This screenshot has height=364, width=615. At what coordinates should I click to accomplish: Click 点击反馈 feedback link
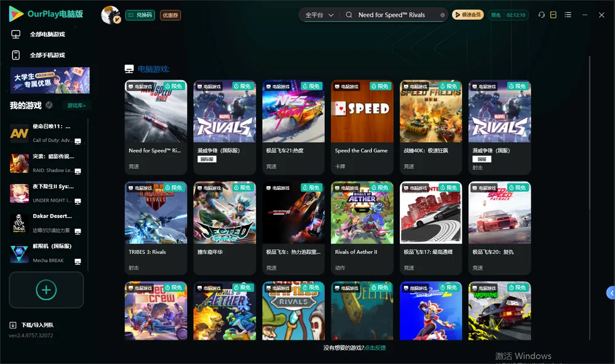click(x=375, y=347)
